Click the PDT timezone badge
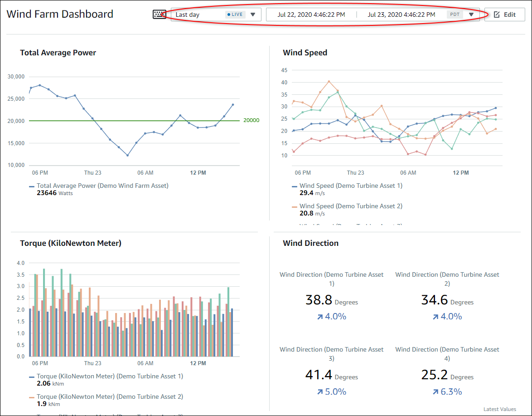 point(455,14)
